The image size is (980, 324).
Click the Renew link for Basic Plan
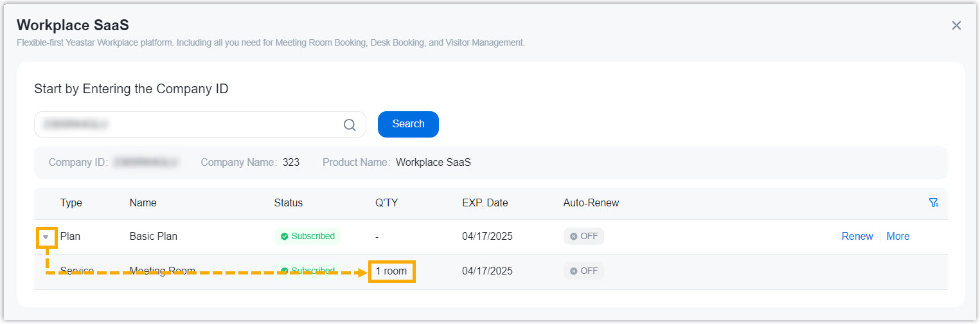tap(857, 237)
